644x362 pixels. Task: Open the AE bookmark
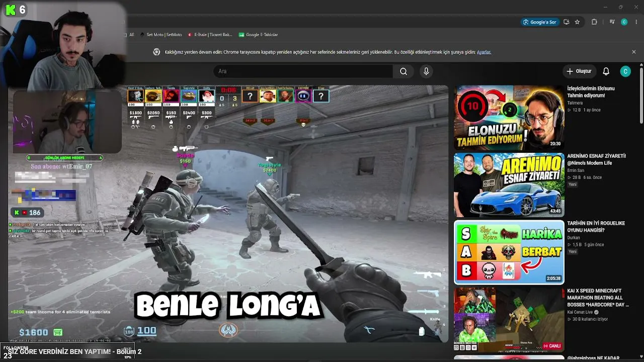pos(130,35)
